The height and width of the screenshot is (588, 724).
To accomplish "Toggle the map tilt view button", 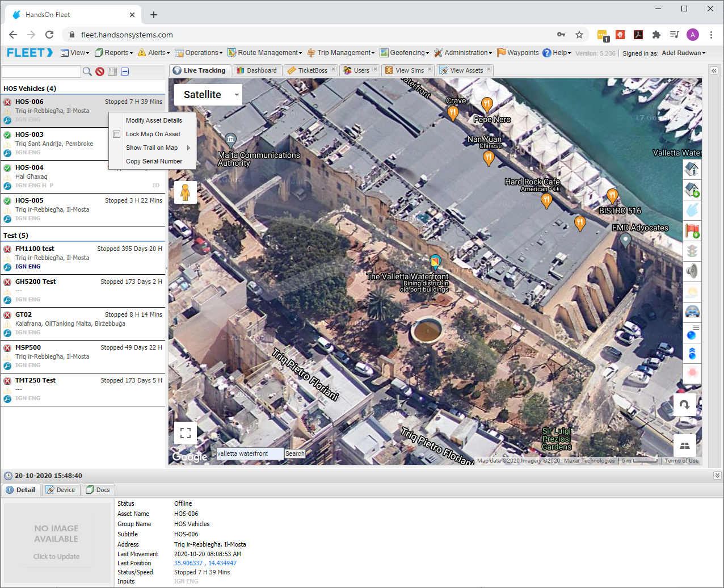I will 685,446.
